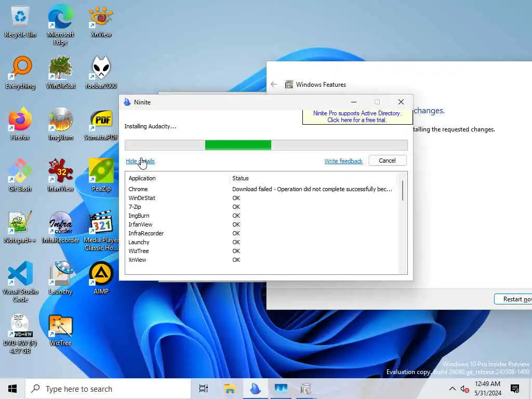Open Task View on the taskbar
Image resolution: width=532 pixels, height=399 pixels.
(204, 389)
